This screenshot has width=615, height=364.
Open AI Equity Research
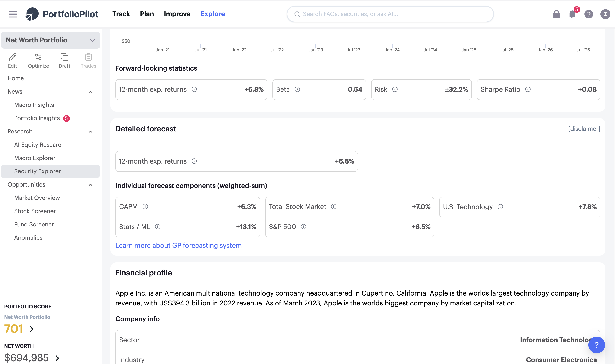[x=39, y=145]
